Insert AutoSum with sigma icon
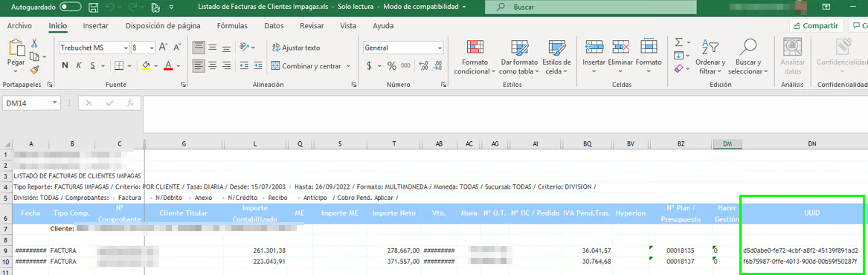868x275 pixels. [x=679, y=42]
